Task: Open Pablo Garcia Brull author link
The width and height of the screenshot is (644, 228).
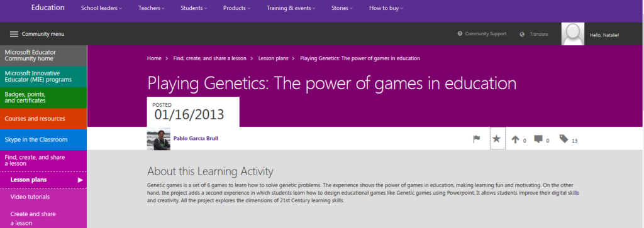Action: 196,138
